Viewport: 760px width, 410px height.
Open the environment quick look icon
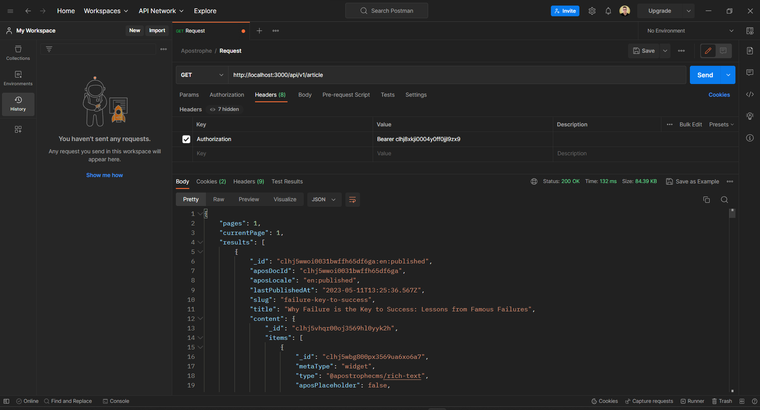click(x=750, y=31)
